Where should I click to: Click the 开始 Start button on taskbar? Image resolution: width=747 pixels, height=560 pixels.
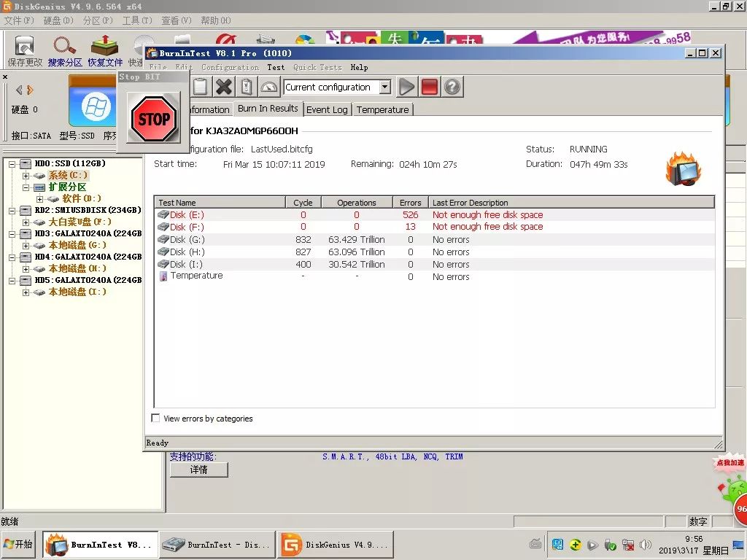(19, 545)
